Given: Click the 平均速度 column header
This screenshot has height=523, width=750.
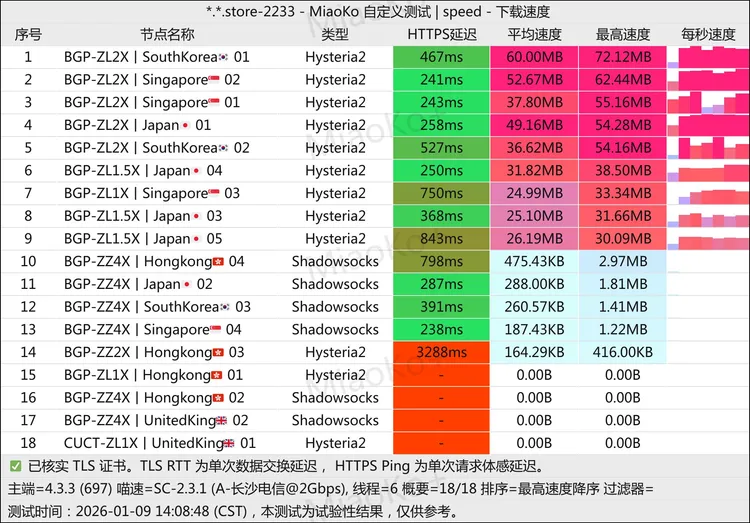Looking at the screenshot, I should click(534, 35).
